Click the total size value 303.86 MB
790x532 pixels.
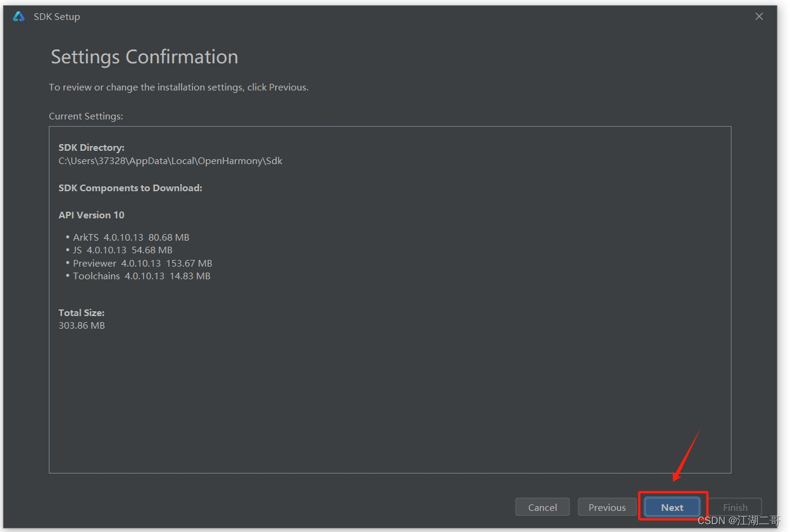click(x=81, y=325)
